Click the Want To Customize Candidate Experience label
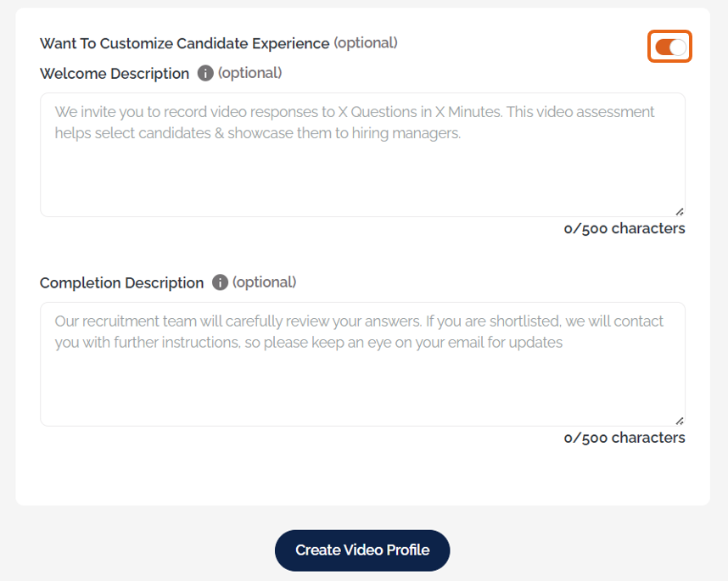Image resolution: width=728 pixels, height=581 pixels. (x=184, y=43)
